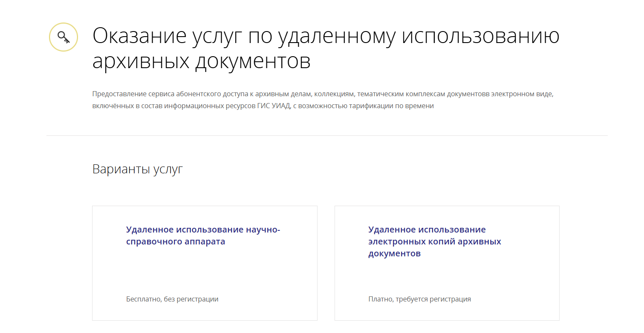
Task: Click the 'Варианты услуг' heading
Action: point(138,169)
